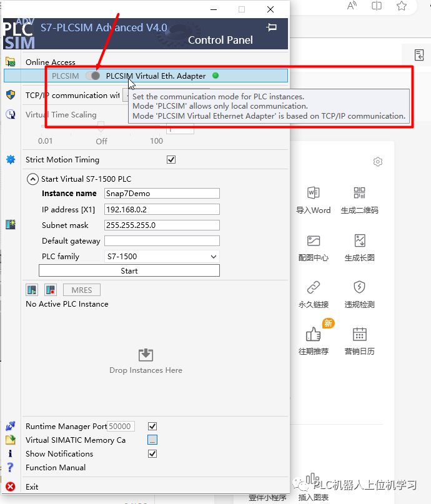Image resolution: width=431 pixels, height=504 pixels.
Task: Click 'No Active PLC Instance' text
Action: pos(67,304)
